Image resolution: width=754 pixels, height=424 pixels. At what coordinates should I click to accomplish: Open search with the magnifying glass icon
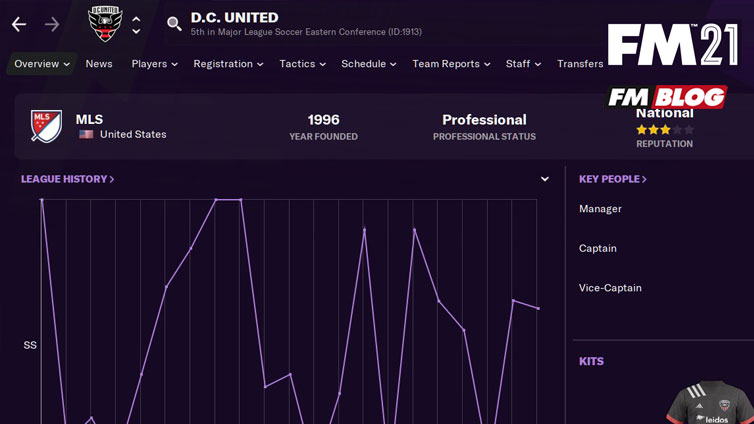click(x=174, y=24)
